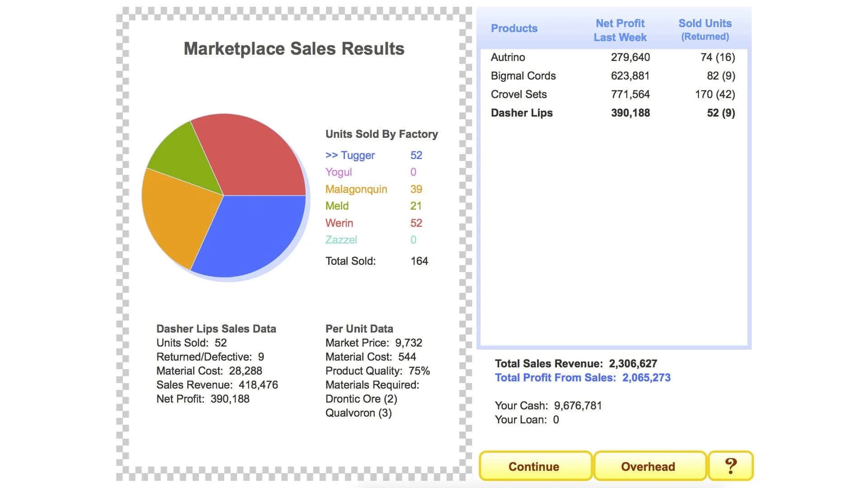The width and height of the screenshot is (868, 488).
Task: Select Bigmal Cords from the products list
Action: click(x=524, y=76)
